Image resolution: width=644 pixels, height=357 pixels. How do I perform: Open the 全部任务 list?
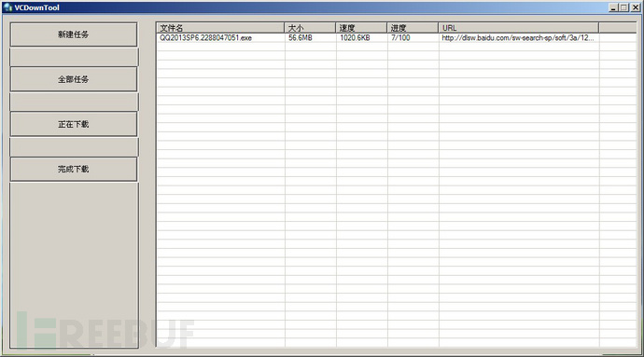pos(74,79)
